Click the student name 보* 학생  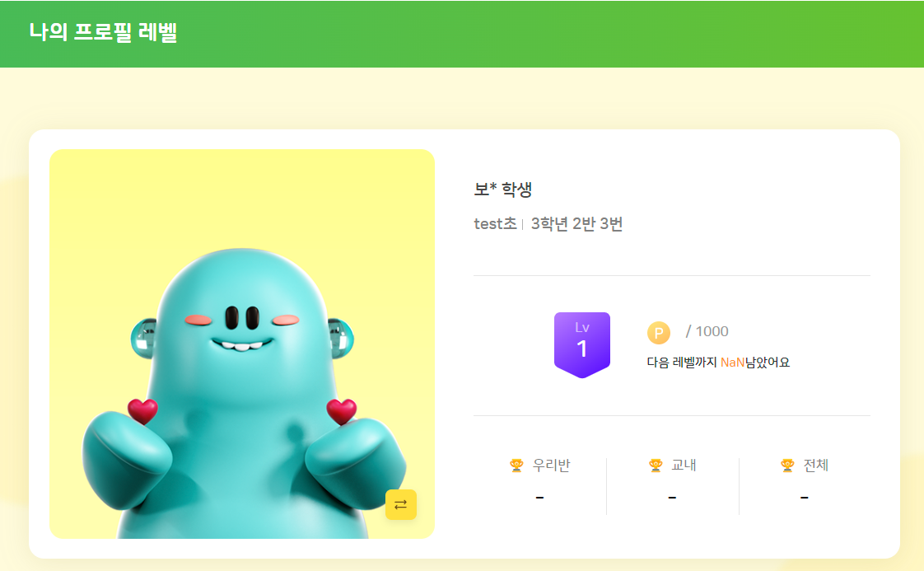[x=503, y=190]
